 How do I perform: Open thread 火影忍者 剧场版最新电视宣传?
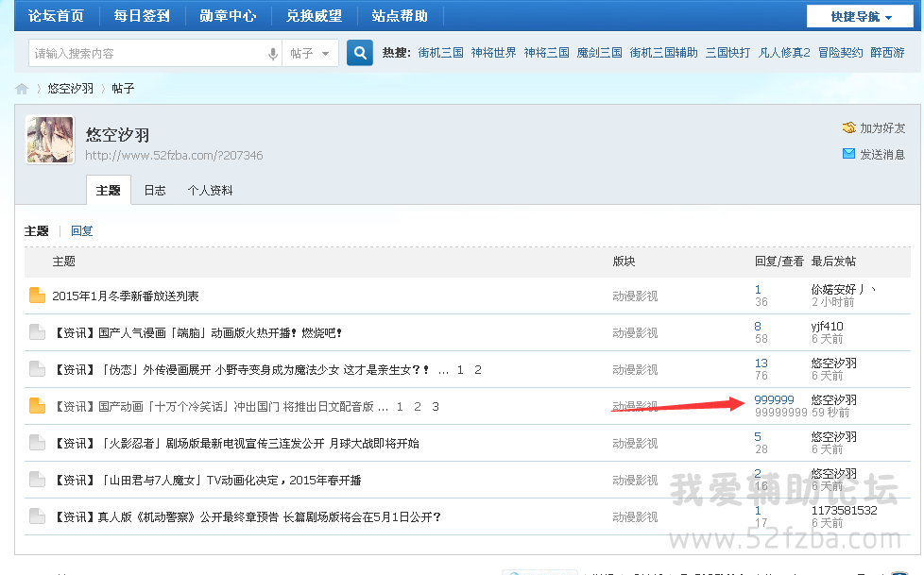coord(235,443)
